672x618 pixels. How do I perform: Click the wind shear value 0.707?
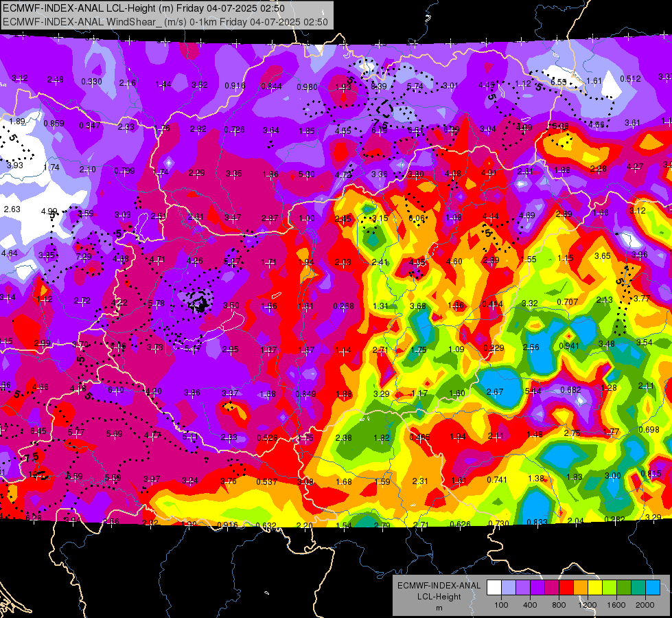coord(568,302)
